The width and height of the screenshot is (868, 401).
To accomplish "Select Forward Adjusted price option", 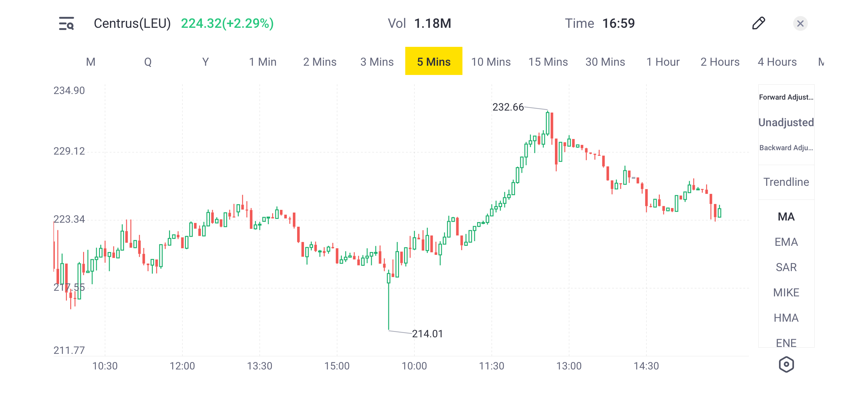I will pos(786,97).
